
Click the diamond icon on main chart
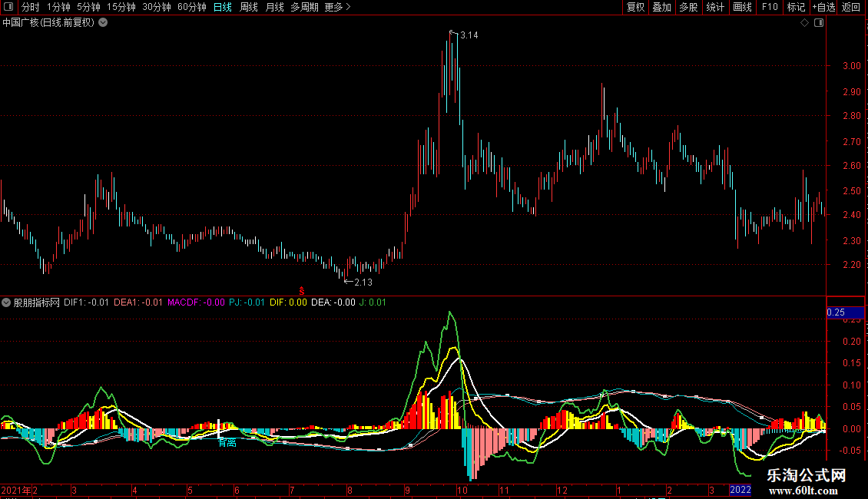(x=804, y=23)
